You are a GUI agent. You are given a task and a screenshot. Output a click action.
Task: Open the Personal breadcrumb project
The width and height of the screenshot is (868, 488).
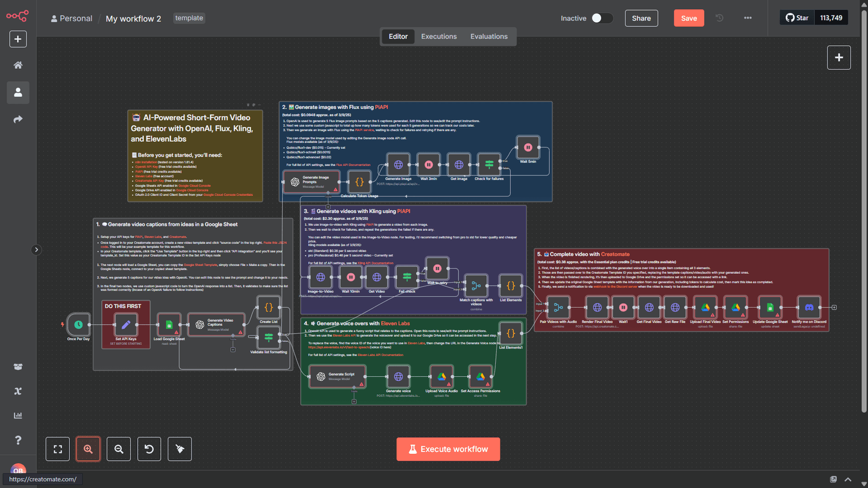(x=72, y=19)
